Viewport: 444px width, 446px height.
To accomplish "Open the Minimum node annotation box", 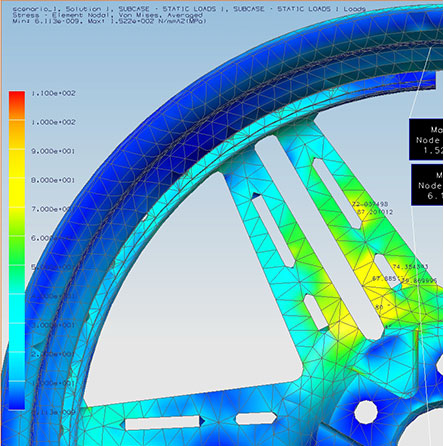I will (427, 185).
